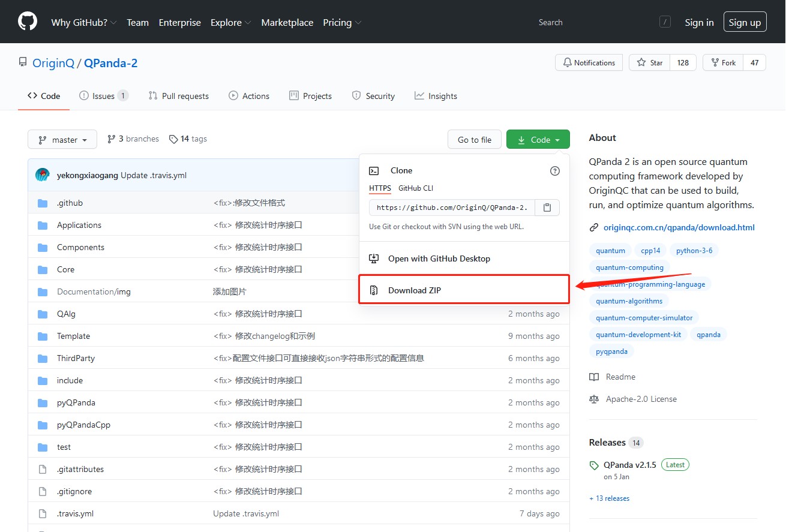The width and height of the screenshot is (786, 532).
Task: Click the Sign in link
Action: coord(700,23)
